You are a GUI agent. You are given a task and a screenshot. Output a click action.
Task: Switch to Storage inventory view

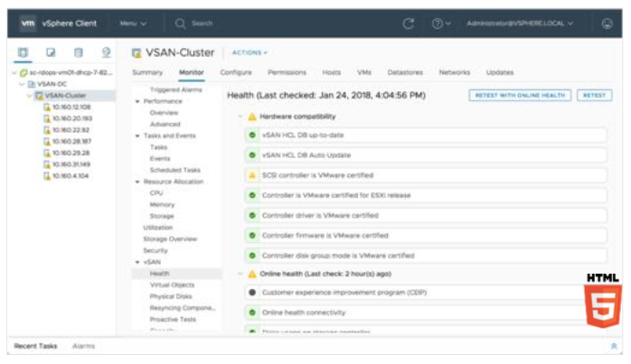(x=79, y=52)
